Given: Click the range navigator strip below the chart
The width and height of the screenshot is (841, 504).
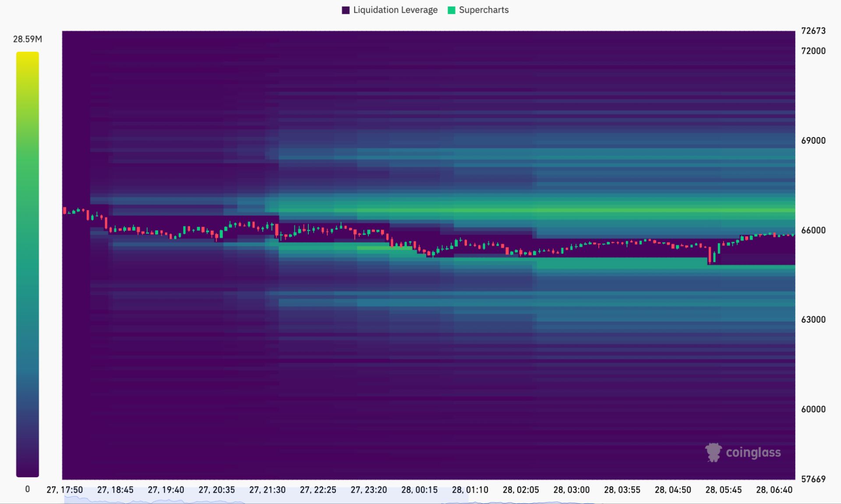Looking at the screenshot, I should (x=429, y=500).
